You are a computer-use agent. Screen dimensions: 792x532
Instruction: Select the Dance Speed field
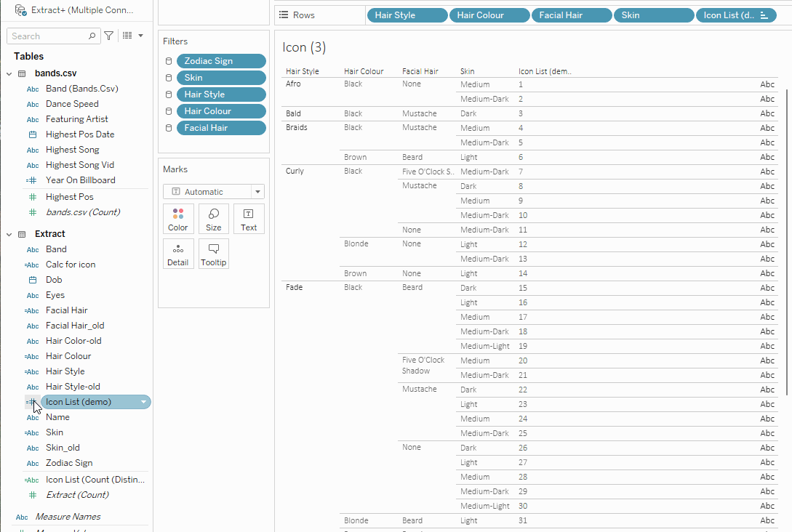point(72,104)
